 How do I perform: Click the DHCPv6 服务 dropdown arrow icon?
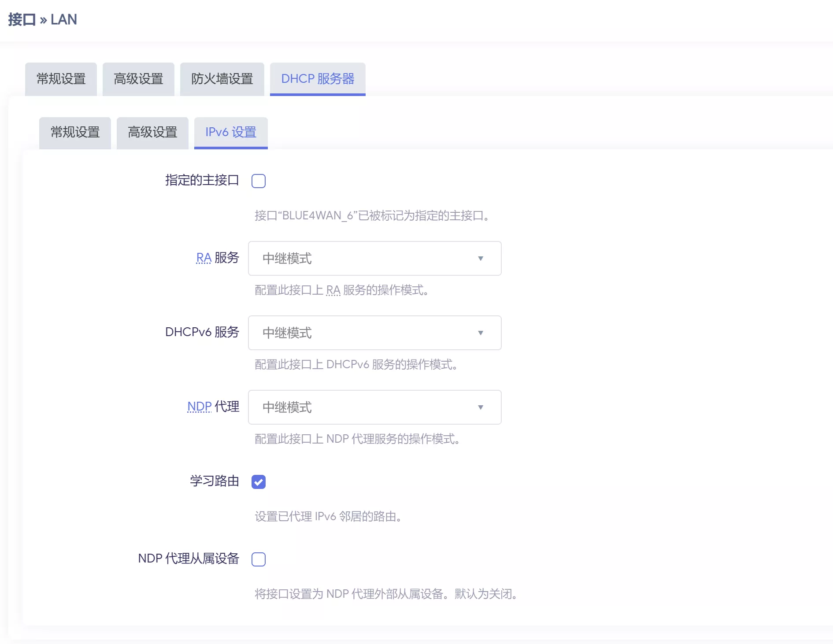[x=481, y=333]
